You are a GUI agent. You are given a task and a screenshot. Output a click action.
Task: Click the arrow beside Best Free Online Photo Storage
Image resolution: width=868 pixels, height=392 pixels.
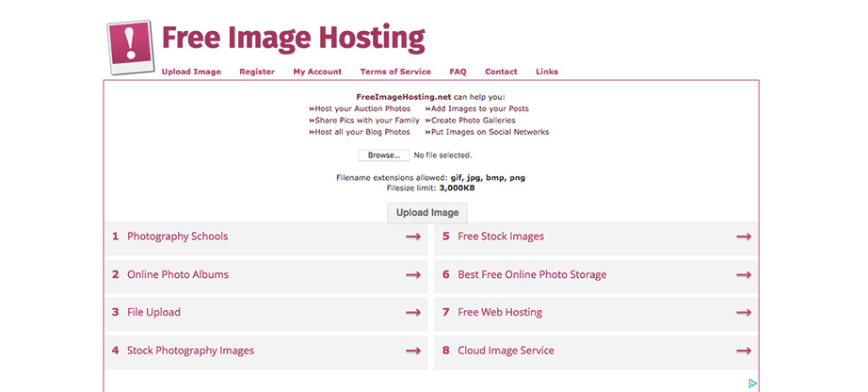[744, 275]
